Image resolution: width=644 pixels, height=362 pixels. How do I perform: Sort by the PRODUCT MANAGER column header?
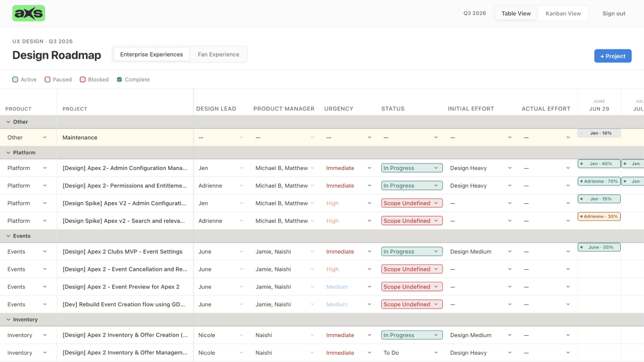284,109
